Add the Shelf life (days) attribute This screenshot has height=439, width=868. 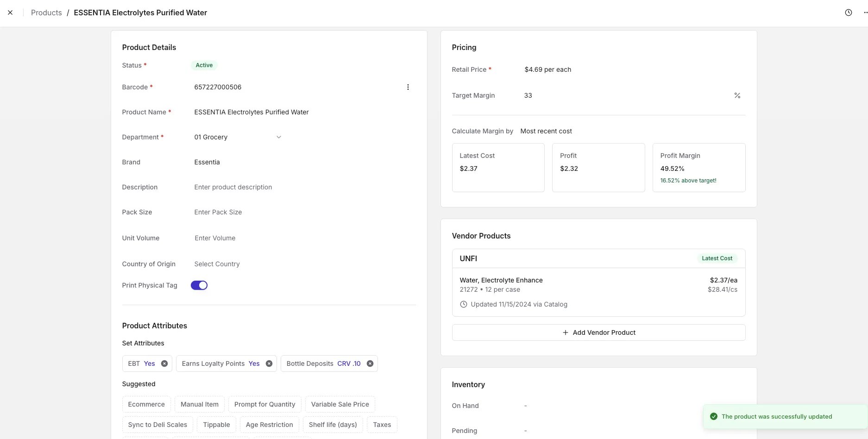[333, 425]
